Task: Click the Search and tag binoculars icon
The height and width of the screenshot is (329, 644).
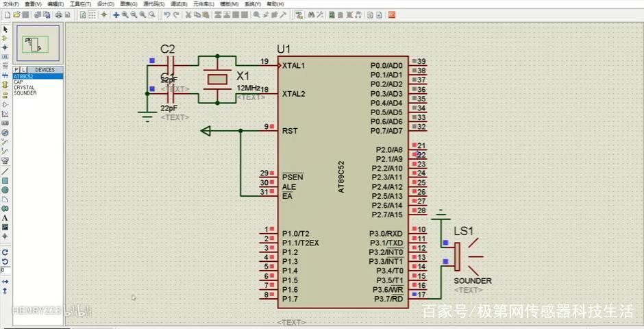Action: (x=311, y=15)
